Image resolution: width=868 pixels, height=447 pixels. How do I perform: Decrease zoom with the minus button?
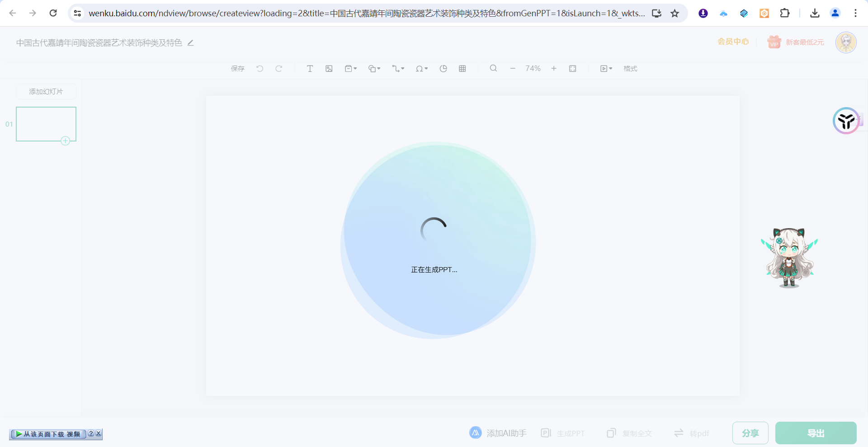coord(513,69)
